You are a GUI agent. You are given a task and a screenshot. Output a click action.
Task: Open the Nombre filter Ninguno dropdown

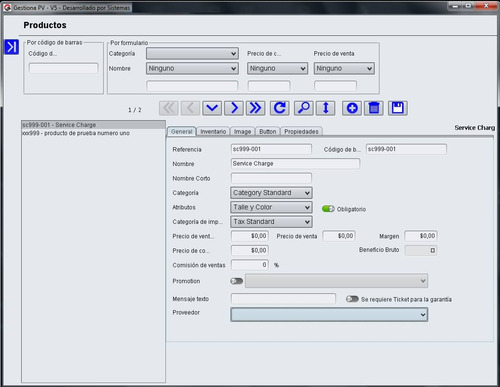(x=192, y=68)
